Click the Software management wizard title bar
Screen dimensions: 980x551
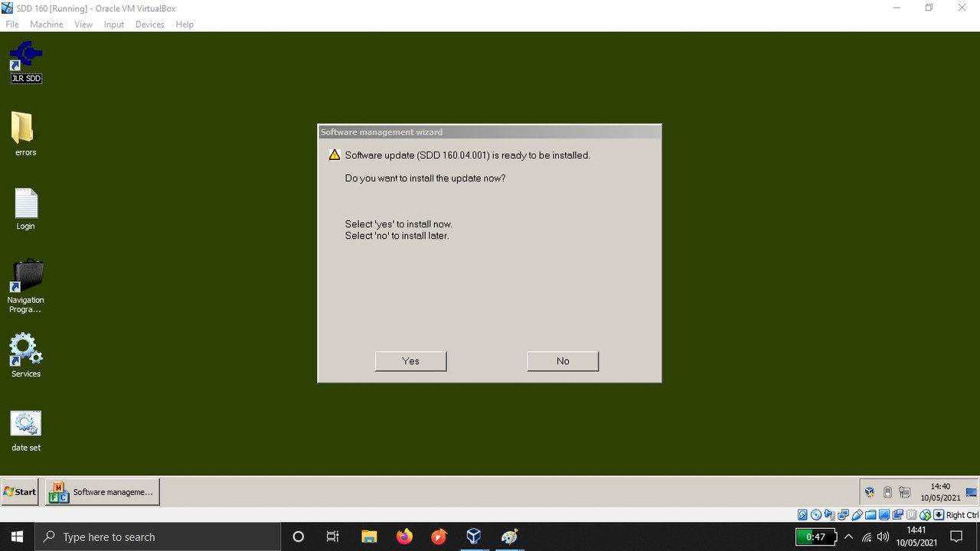pos(489,132)
